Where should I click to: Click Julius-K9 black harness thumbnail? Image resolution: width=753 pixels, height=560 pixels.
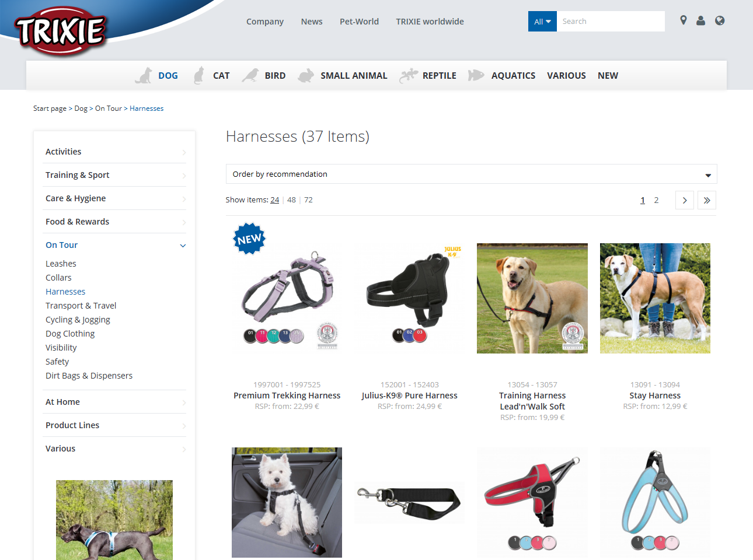(x=409, y=298)
